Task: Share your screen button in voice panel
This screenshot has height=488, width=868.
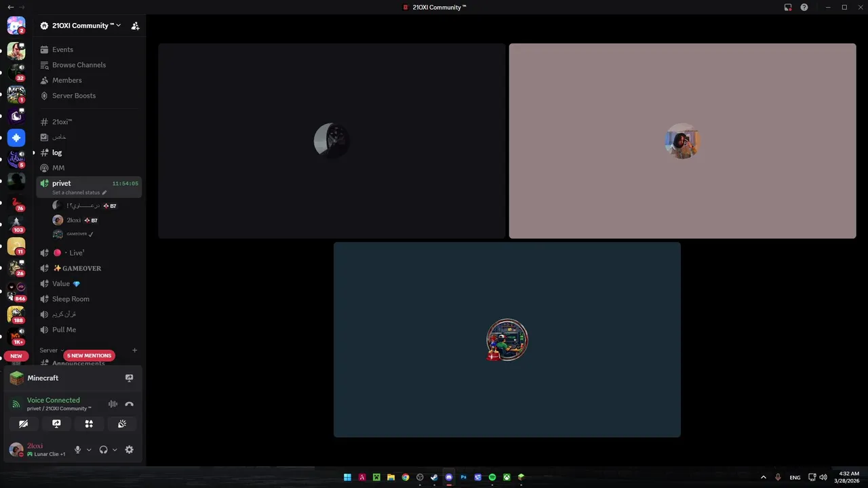Action: point(56,424)
